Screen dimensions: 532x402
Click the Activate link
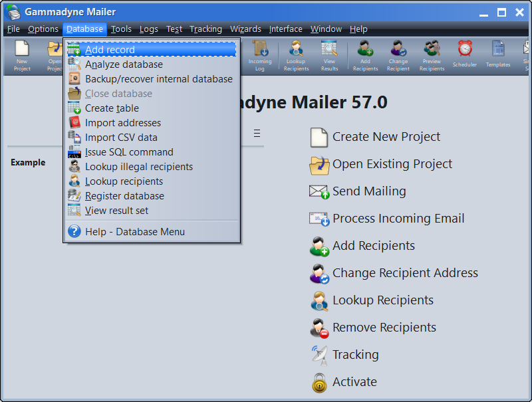[x=354, y=382]
